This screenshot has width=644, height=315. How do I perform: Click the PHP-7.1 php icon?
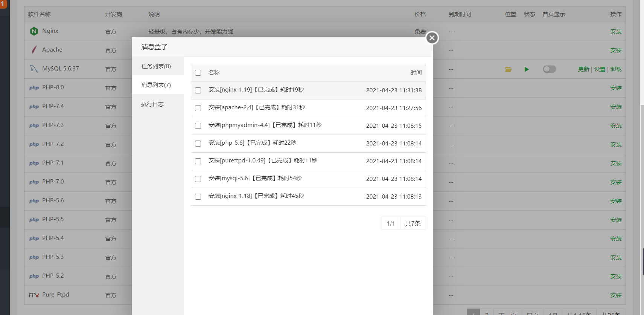(x=34, y=163)
